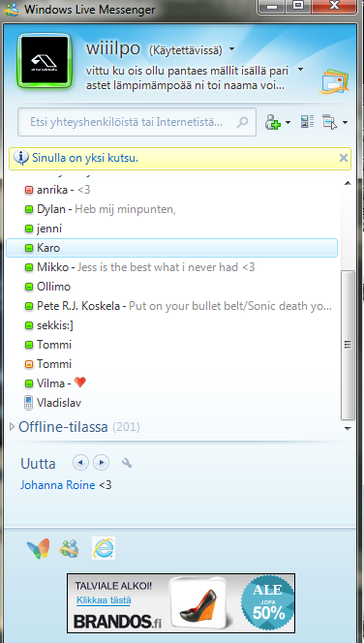Click the personal message text

coord(187,78)
